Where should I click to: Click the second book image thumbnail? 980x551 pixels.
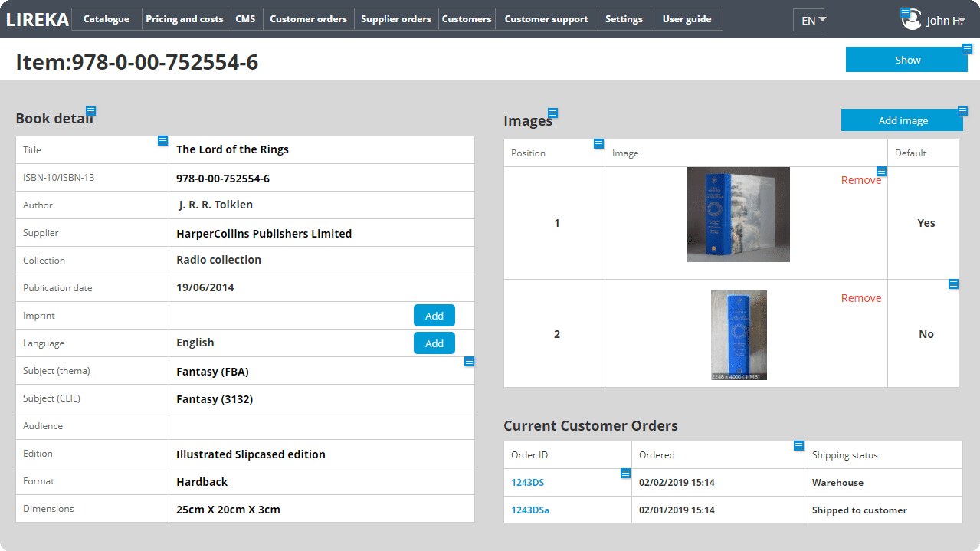739,335
